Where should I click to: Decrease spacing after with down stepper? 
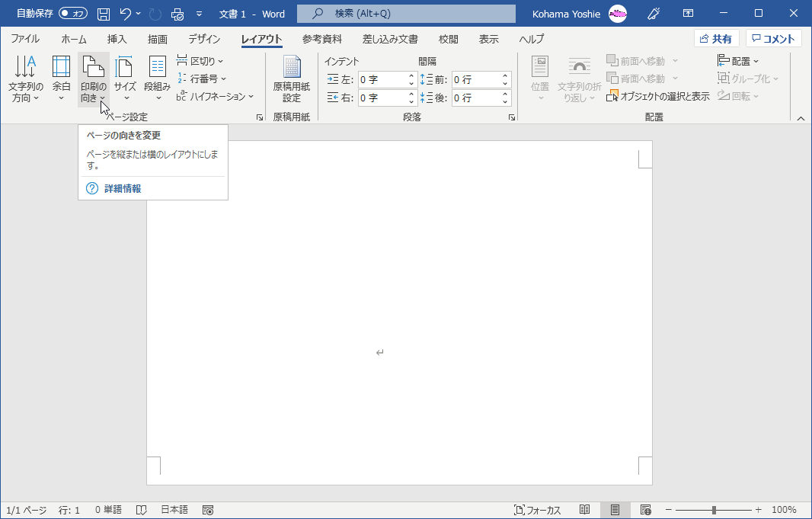(505, 101)
